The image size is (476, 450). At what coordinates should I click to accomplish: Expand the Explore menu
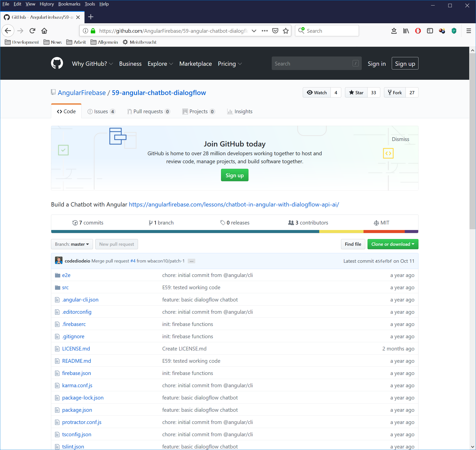point(160,63)
